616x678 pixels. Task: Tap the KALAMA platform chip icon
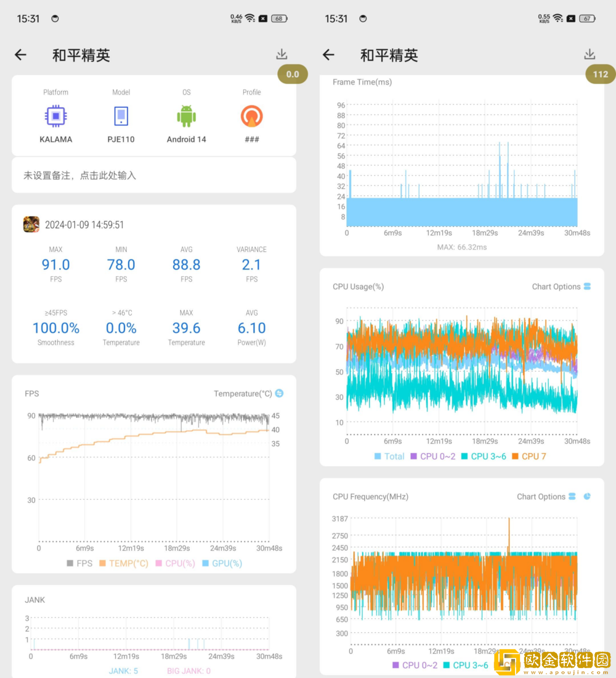point(55,116)
